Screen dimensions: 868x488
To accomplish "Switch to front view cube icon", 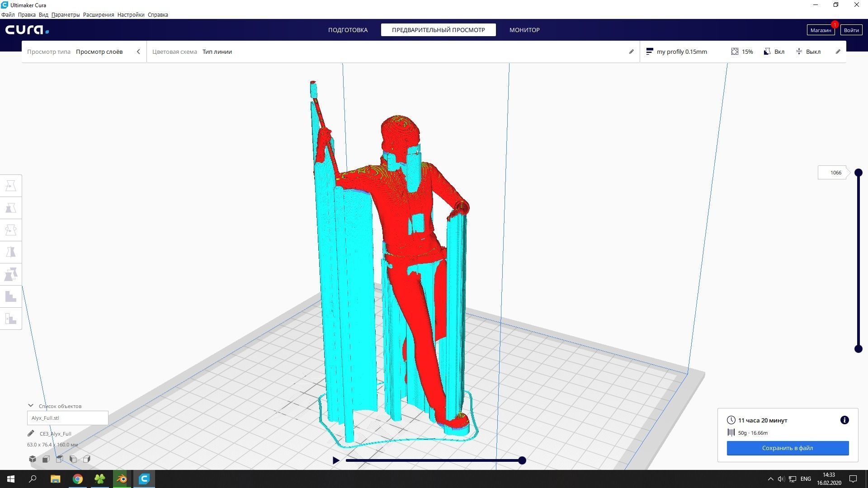I will [46, 459].
